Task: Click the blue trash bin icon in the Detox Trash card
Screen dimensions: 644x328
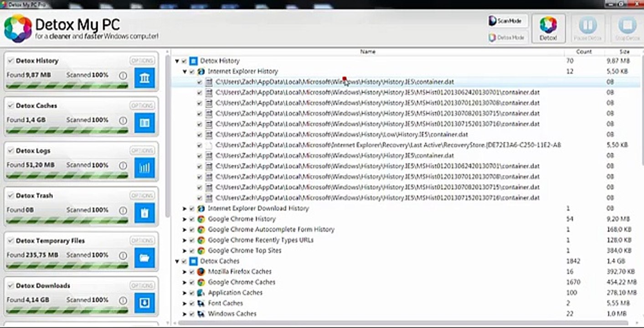Action: [144, 213]
